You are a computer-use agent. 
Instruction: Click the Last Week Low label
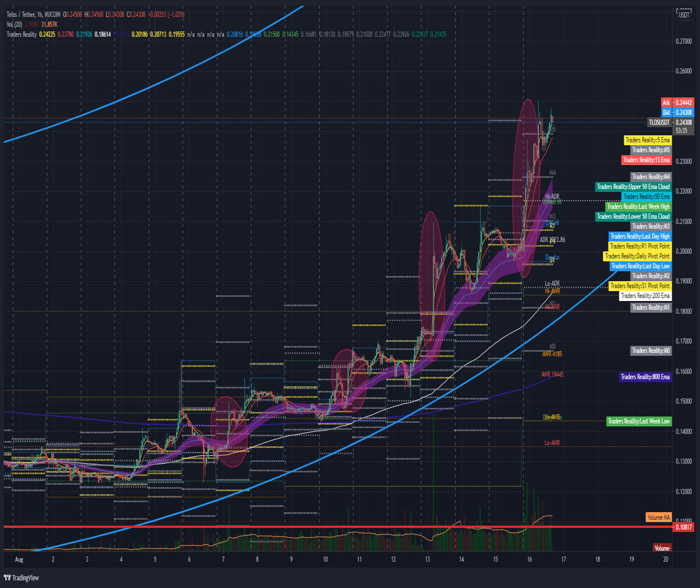(639, 421)
